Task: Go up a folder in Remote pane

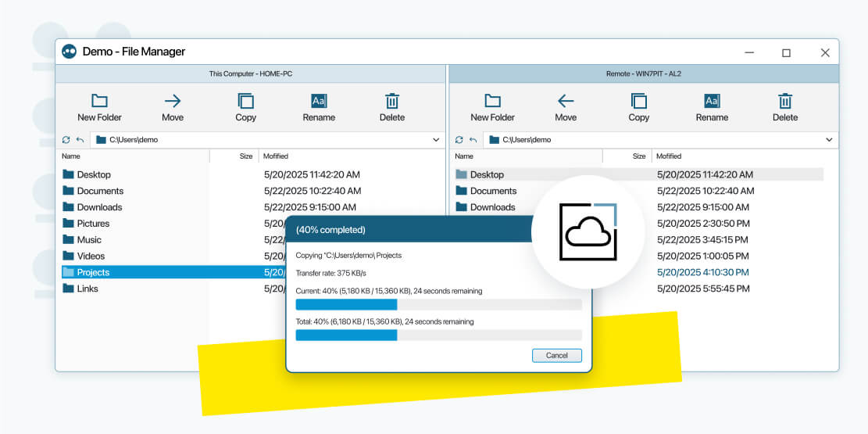Action: (x=473, y=140)
